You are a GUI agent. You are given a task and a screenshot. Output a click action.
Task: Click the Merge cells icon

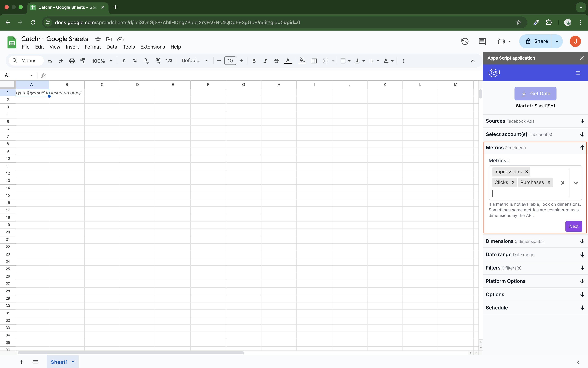pos(326,61)
